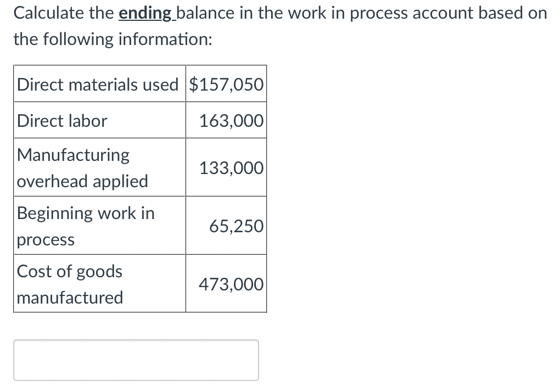Click the $157,050 value cell

226,83
